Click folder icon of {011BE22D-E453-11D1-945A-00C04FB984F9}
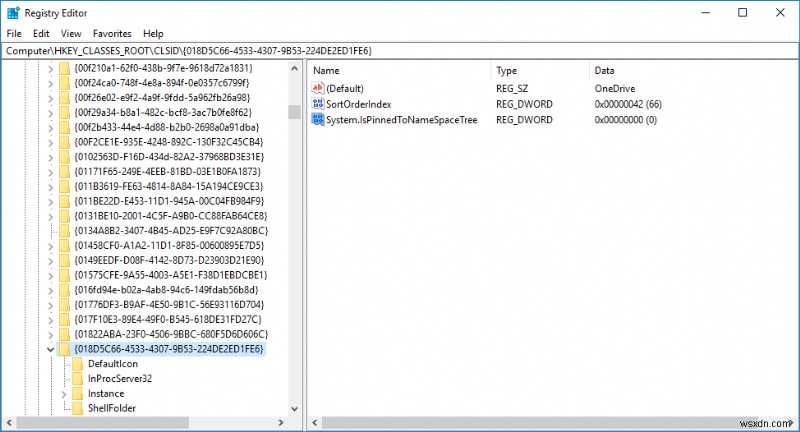Viewport: 800px width, 432px height. (64, 201)
